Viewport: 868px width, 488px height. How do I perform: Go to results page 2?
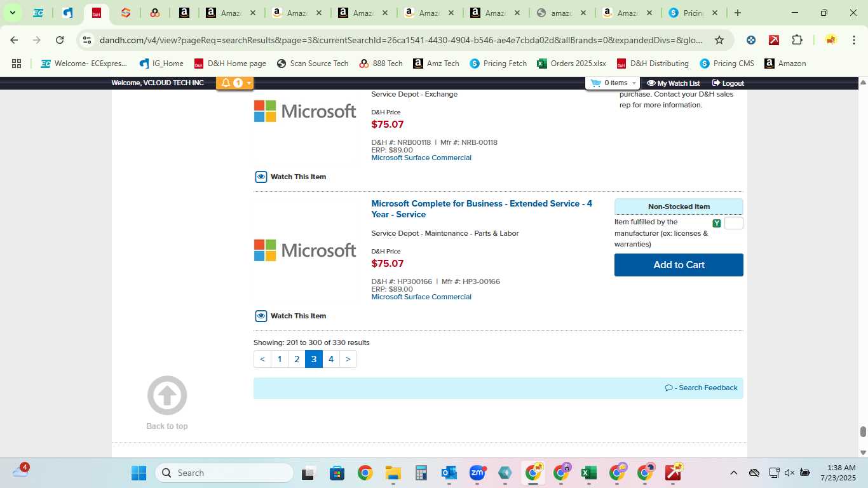click(x=297, y=359)
